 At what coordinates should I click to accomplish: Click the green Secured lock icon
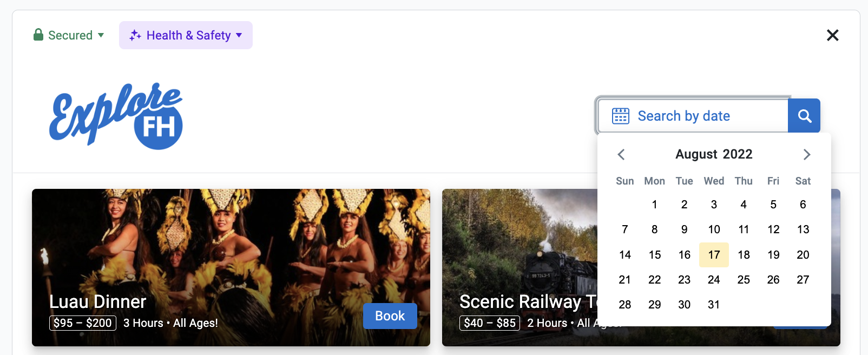38,35
